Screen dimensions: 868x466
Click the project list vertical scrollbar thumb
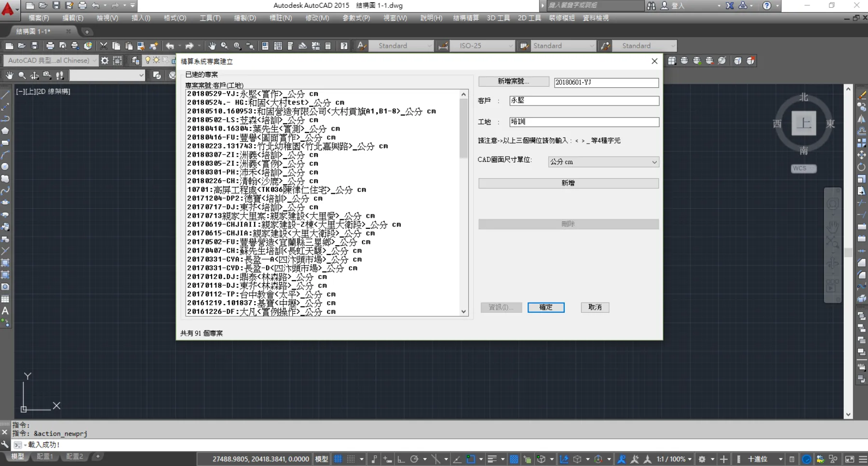pos(463,128)
